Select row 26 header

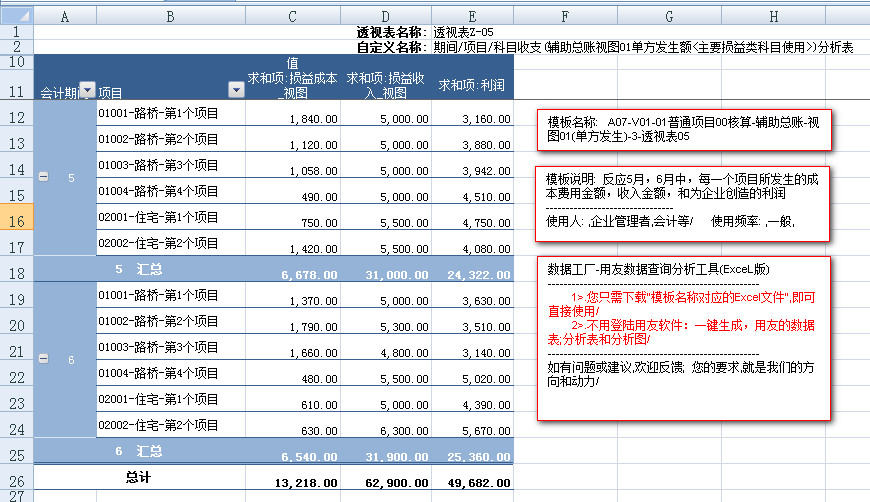pyautogui.click(x=16, y=479)
